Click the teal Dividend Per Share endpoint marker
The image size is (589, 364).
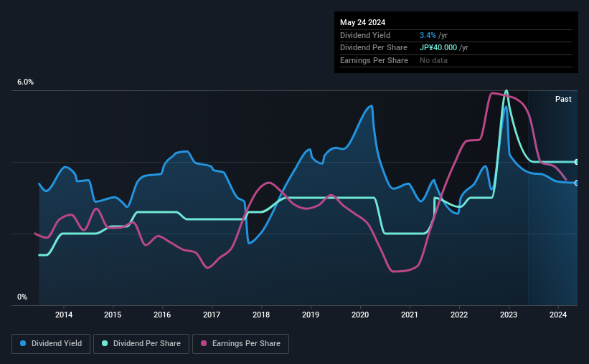[x=577, y=162]
